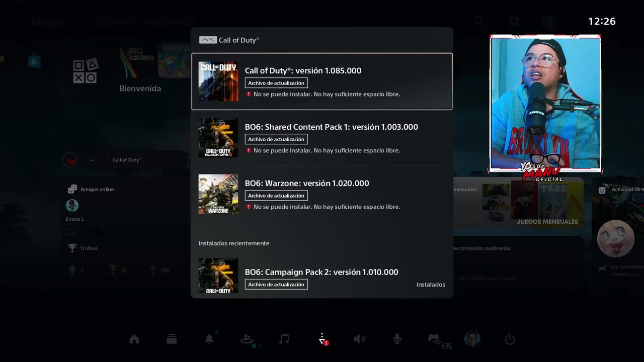This screenshot has height=362, width=644.
Task: Select BO6: Warzone versión 1.020.000 update
Action: 322,194
